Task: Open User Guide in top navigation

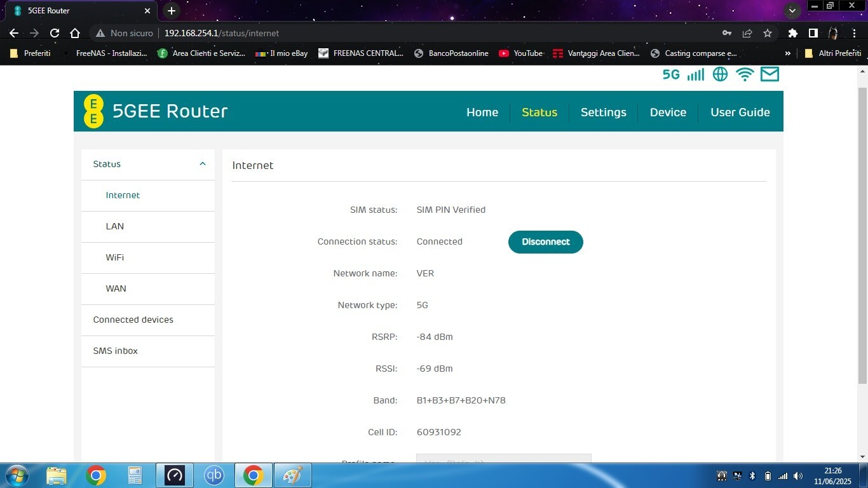Action: pyautogui.click(x=740, y=112)
